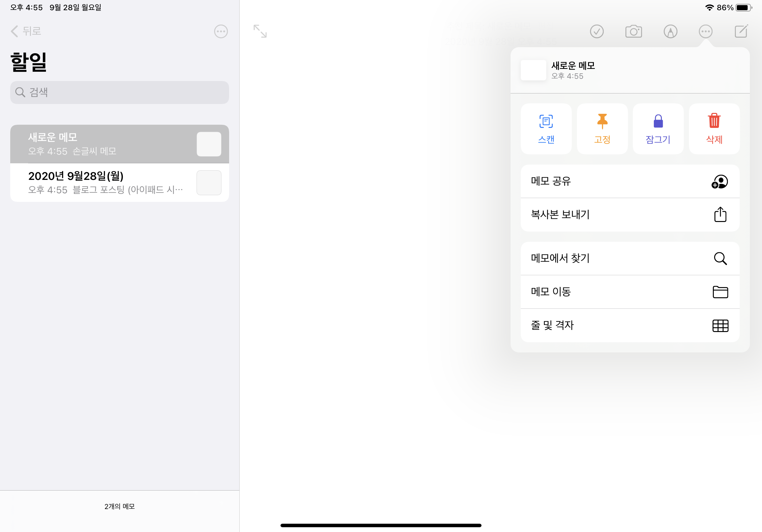Select 메모 공유 share note option
762x532 pixels.
pyautogui.click(x=630, y=181)
